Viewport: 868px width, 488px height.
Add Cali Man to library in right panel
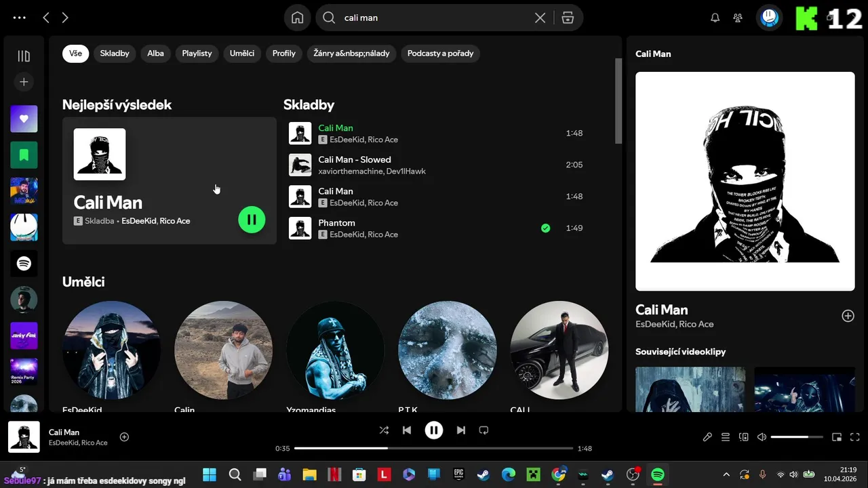point(848,316)
